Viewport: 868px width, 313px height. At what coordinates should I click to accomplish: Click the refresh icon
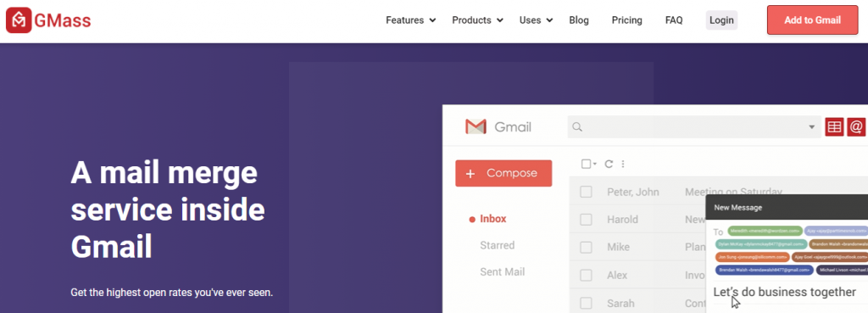[609, 164]
